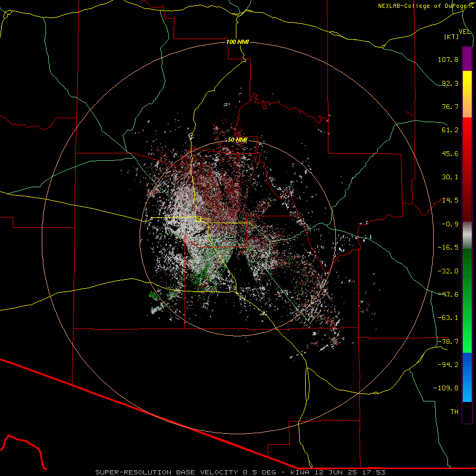The height and width of the screenshot is (476, 476).
Task: Click the 92.3 velocity scale value
Action: pyautogui.click(x=450, y=83)
